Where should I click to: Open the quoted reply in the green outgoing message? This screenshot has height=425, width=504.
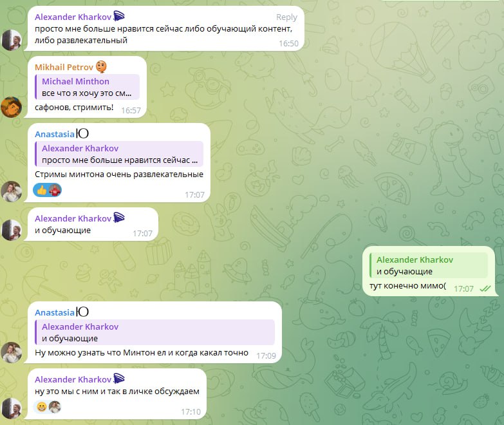429,265
